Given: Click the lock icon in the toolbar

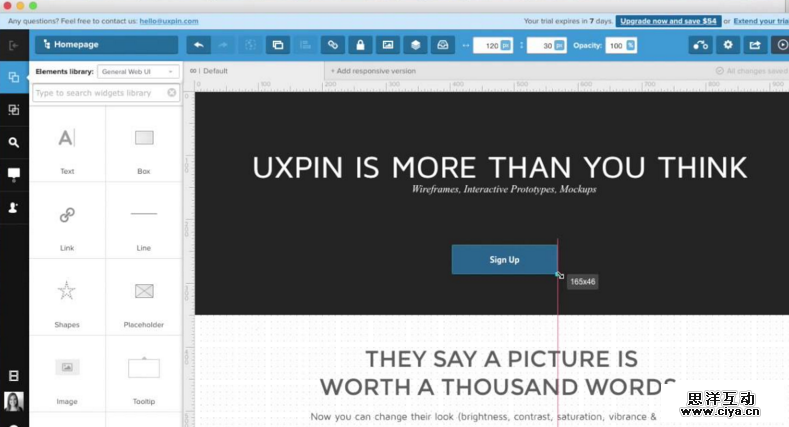Looking at the screenshot, I should tap(360, 45).
